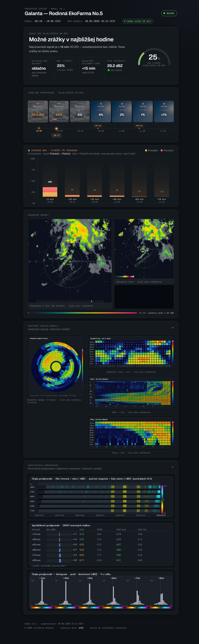Enlarge Snapshot ring × lúč heatmap
This screenshot has height=644, width=199.
(131, 352)
